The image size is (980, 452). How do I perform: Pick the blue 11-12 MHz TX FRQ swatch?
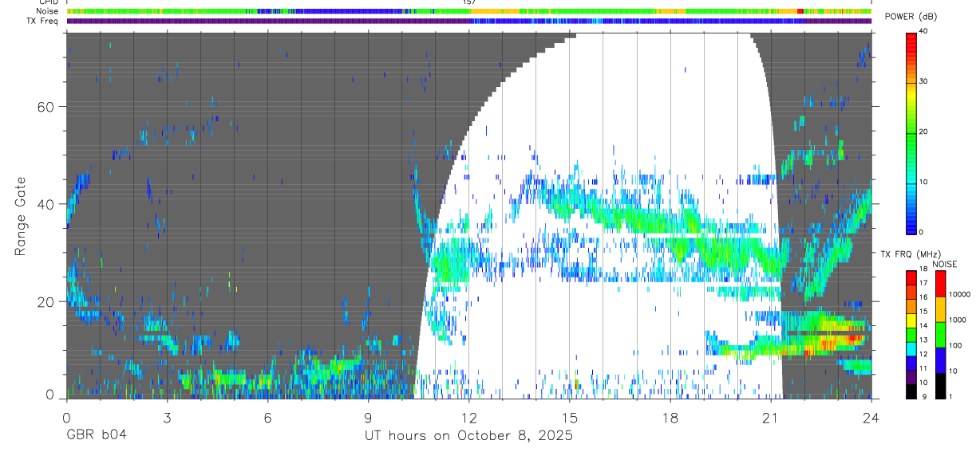(x=911, y=363)
